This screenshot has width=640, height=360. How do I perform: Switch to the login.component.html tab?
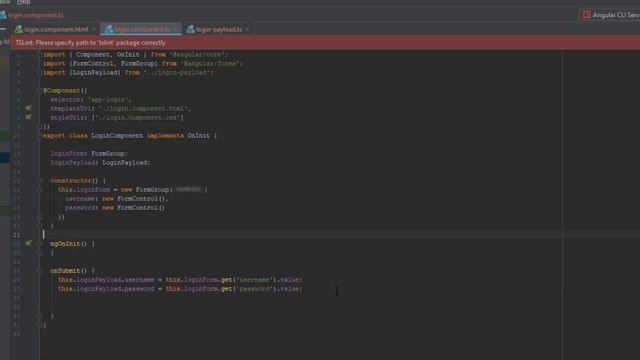point(56,29)
